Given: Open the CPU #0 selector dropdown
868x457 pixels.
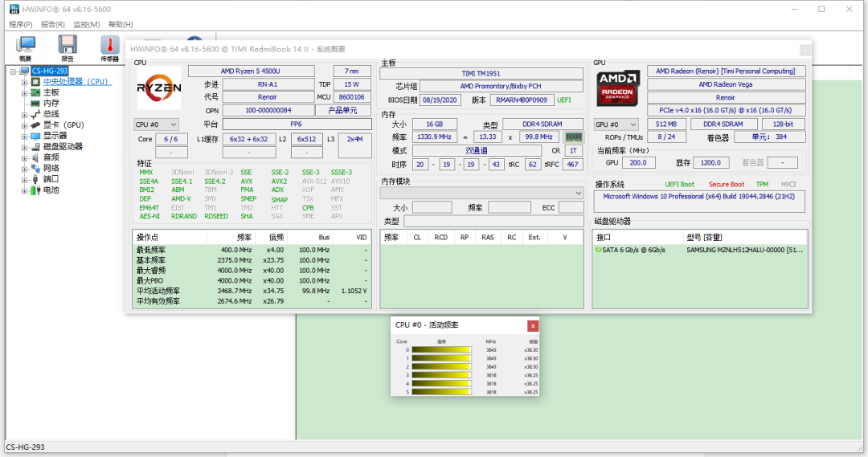Looking at the screenshot, I should coord(156,124).
